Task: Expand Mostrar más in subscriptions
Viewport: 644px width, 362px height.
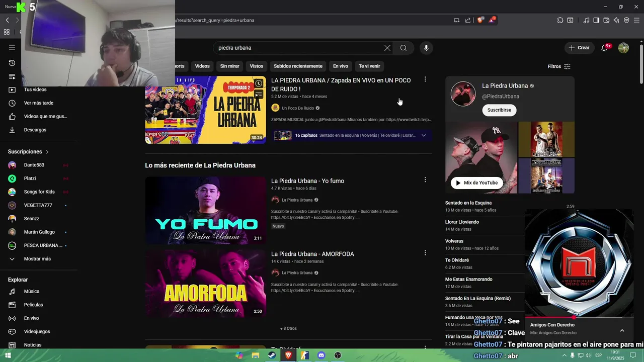Action: point(38,259)
